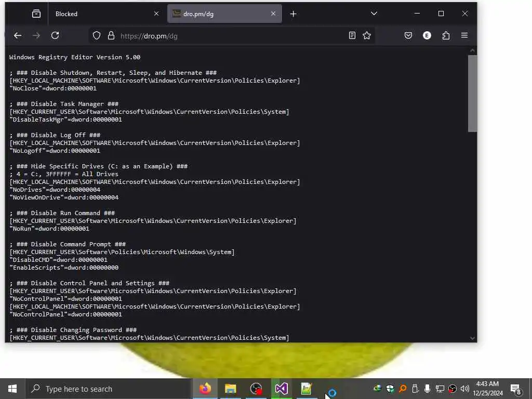This screenshot has height=399, width=532.
Task: Click the "NoRun"=dword:00000001 line
Action: point(49,229)
